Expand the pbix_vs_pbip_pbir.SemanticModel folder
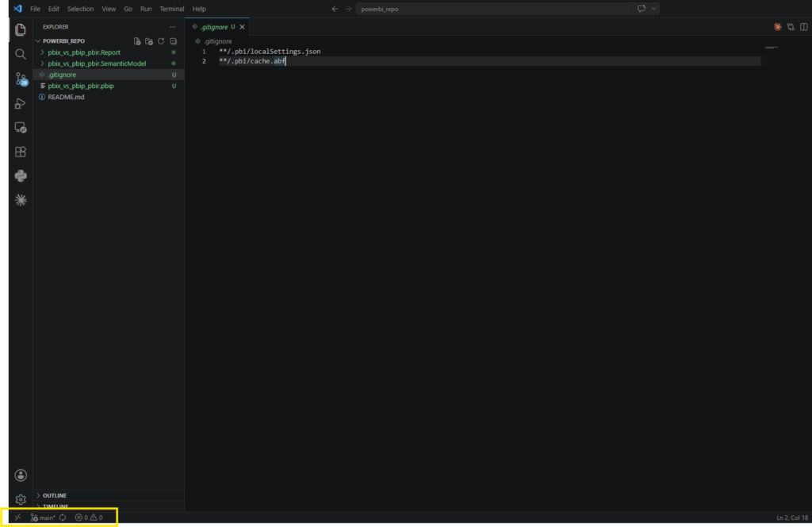812x527 pixels. [x=43, y=63]
